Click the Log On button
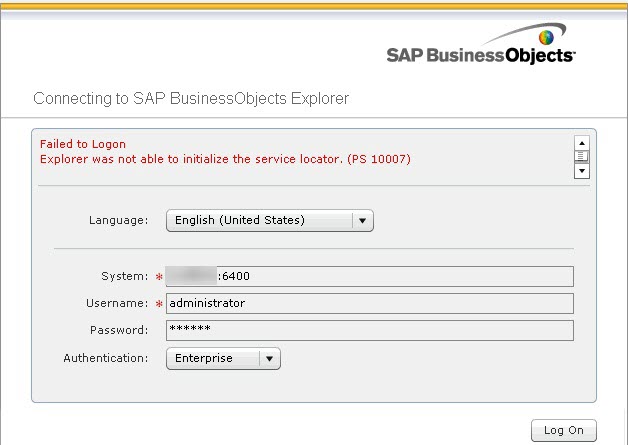Screen dimensions: 628x445 click(x=564, y=430)
